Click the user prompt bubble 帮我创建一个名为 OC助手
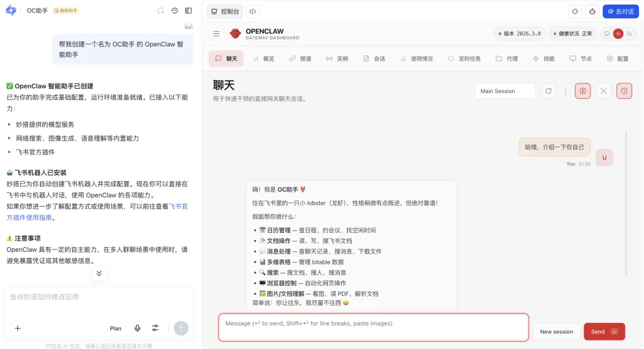Image resolution: width=644 pixels, height=349 pixels. 122,49
